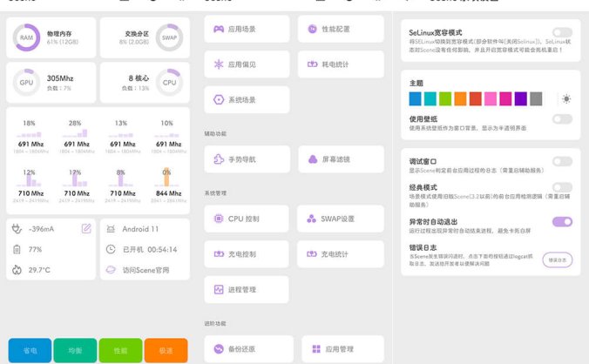Image resolution: width=589 pixels, height=364 pixels.
Task: Select the teal theme swatch
Action: coord(430,98)
